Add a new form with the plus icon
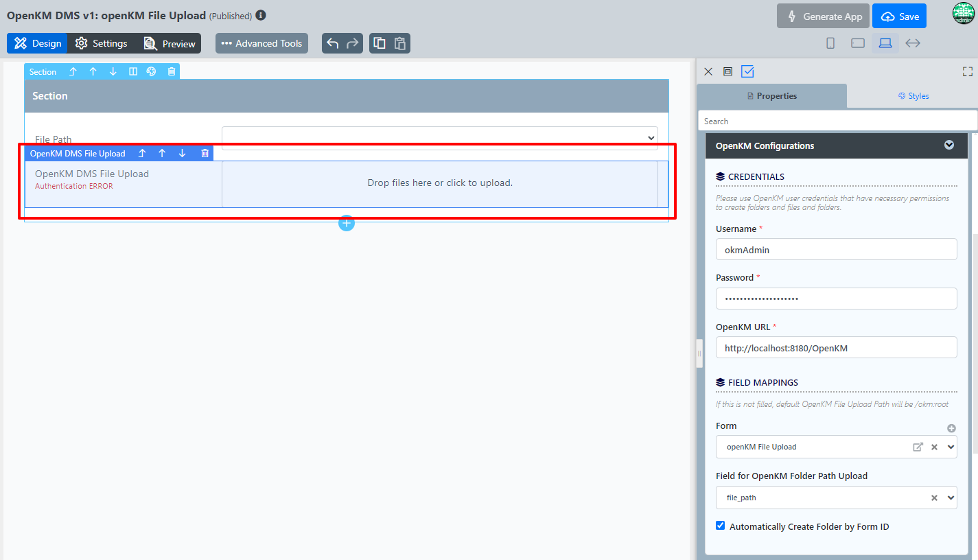 click(x=951, y=428)
